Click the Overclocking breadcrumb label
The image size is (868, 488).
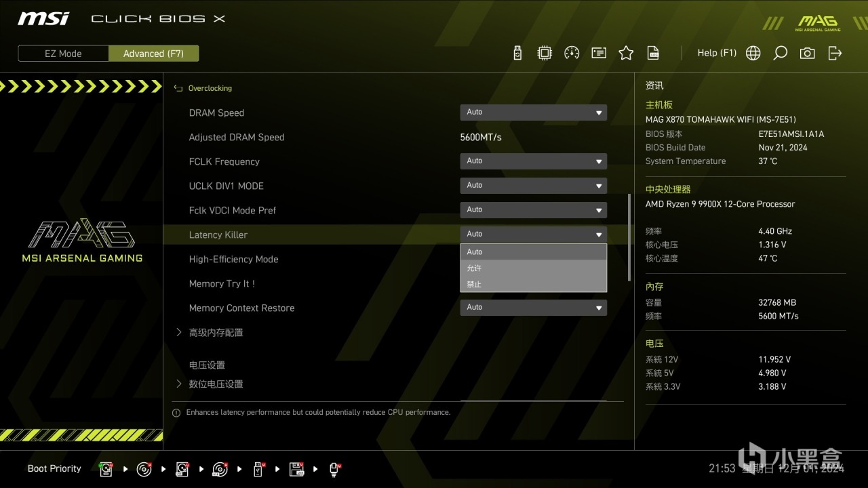coord(210,88)
